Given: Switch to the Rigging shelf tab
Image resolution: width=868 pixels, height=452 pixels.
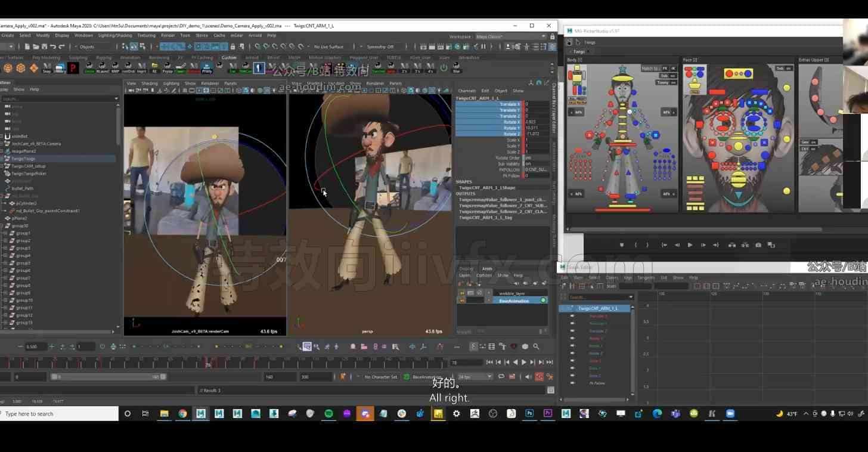Looking at the screenshot, I should coord(104,58).
